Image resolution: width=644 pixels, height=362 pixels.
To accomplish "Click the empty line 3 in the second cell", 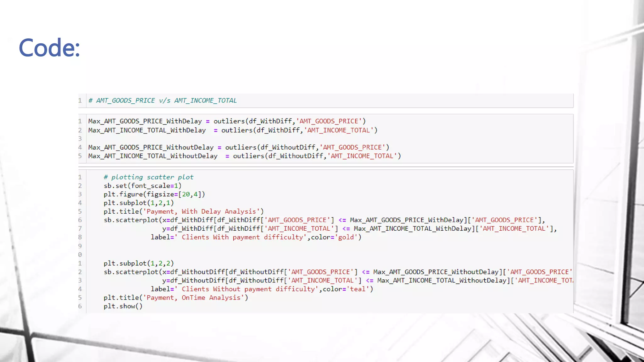I will coord(220,139).
